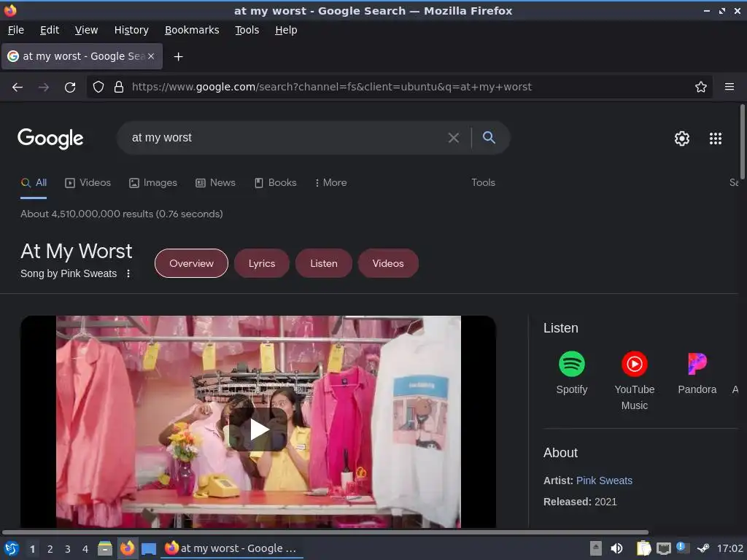Click the horizontal page scrollbar
The image size is (747, 560).
tap(325, 532)
